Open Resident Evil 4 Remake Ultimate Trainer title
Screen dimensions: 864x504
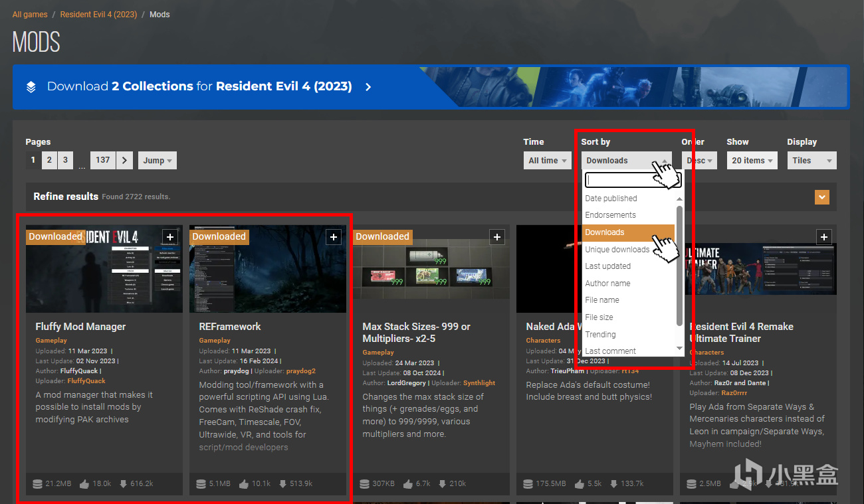[741, 333]
